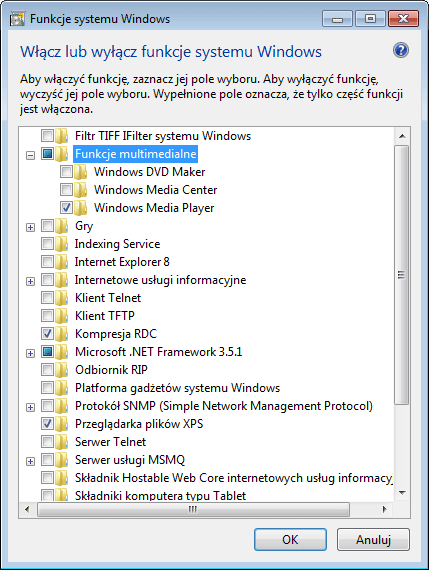429x570 pixels.
Task: Check the Klient Telnet box
Action: tap(47, 297)
